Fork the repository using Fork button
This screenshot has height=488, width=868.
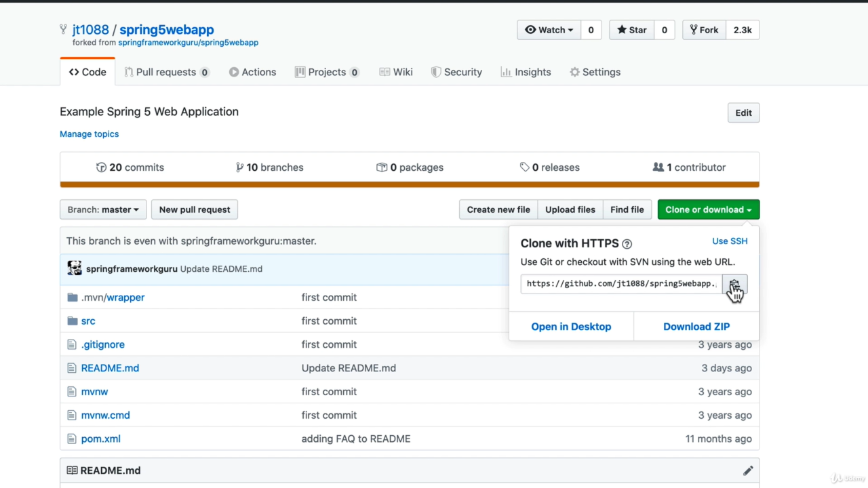[704, 30]
